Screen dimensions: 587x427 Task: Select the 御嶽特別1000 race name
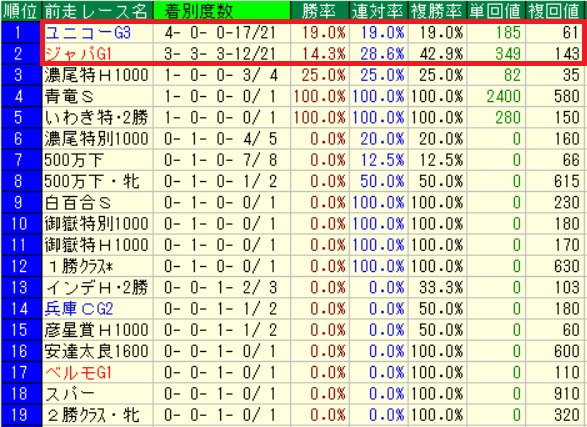[97, 224]
